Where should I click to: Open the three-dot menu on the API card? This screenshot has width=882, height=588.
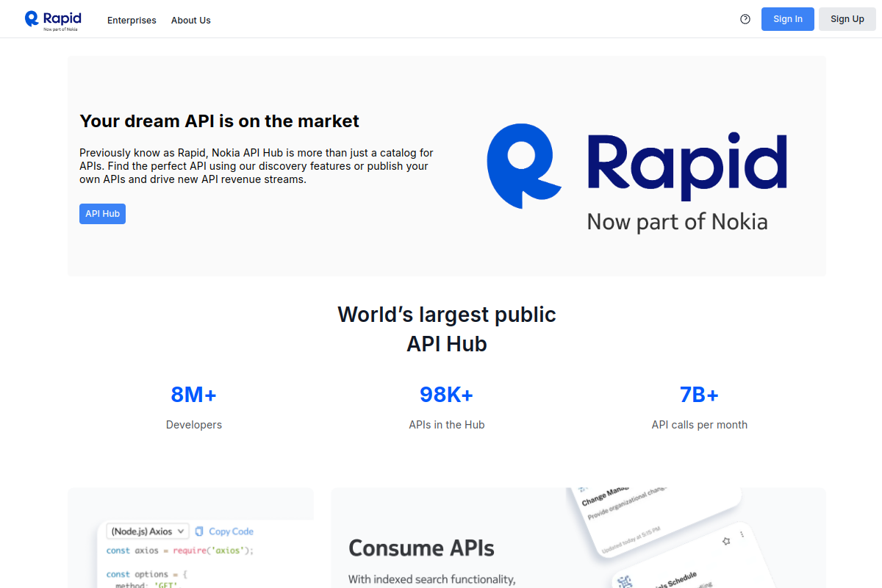(742, 534)
